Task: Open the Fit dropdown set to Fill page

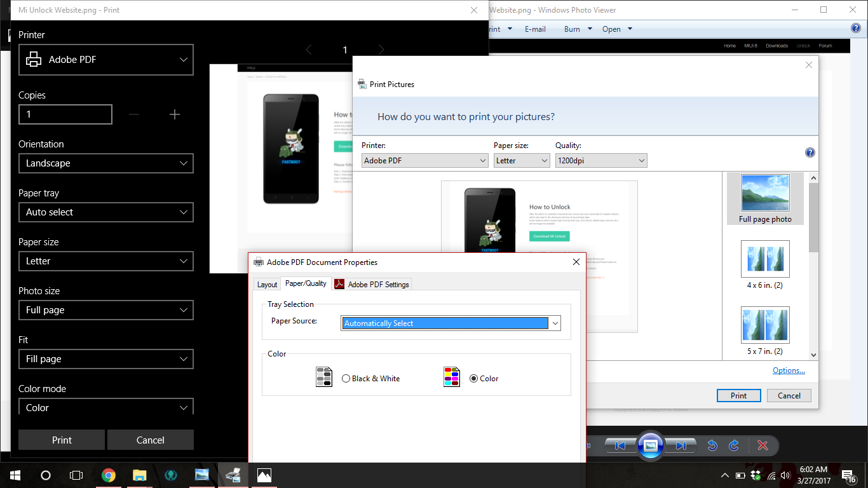Action: 106,359
